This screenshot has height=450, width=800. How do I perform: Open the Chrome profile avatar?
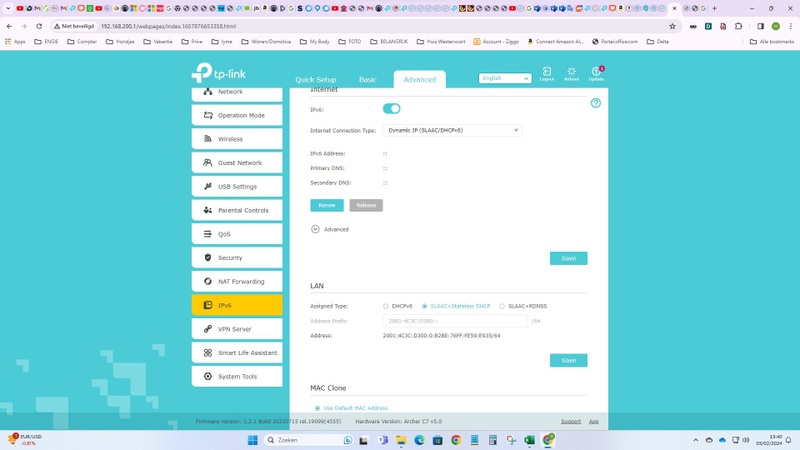tap(776, 26)
